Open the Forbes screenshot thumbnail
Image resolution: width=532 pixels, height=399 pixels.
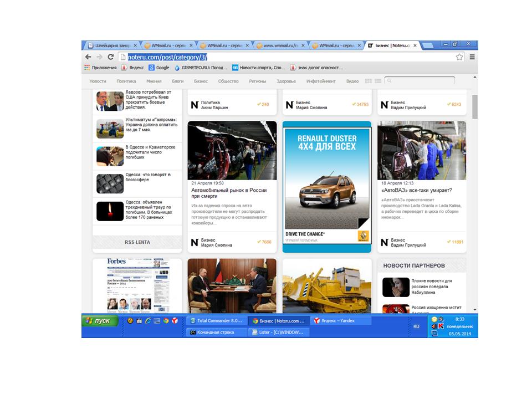(x=137, y=285)
